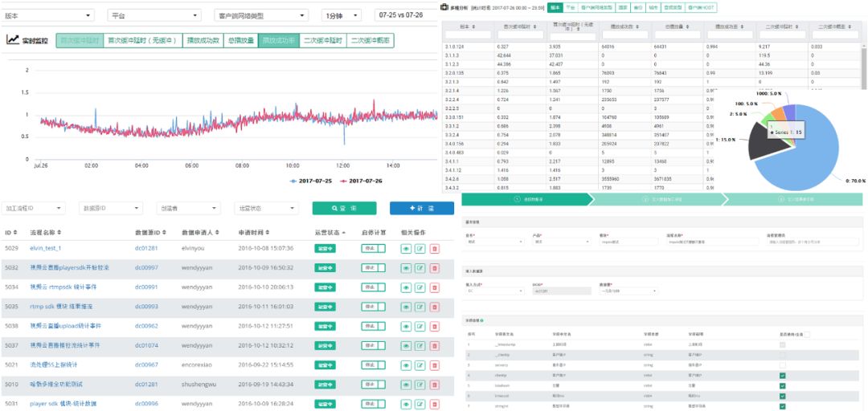The width and height of the screenshot is (868, 411).
Task: Click the view (eye) icon for row 5021
Action: point(406,364)
